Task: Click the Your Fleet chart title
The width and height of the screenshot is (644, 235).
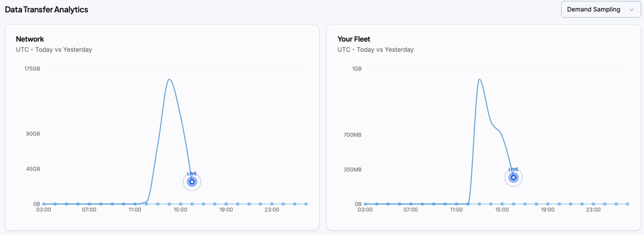Action: pos(354,39)
